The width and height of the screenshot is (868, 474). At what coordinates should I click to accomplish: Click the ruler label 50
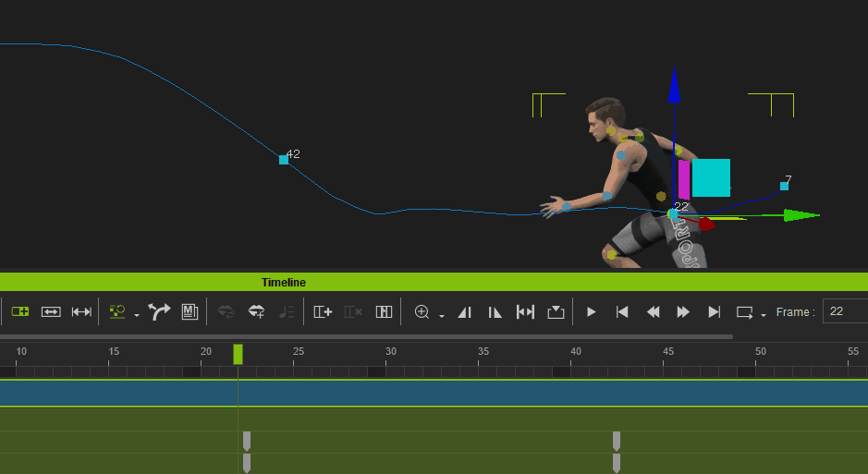pyautogui.click(x=761, y=351)
